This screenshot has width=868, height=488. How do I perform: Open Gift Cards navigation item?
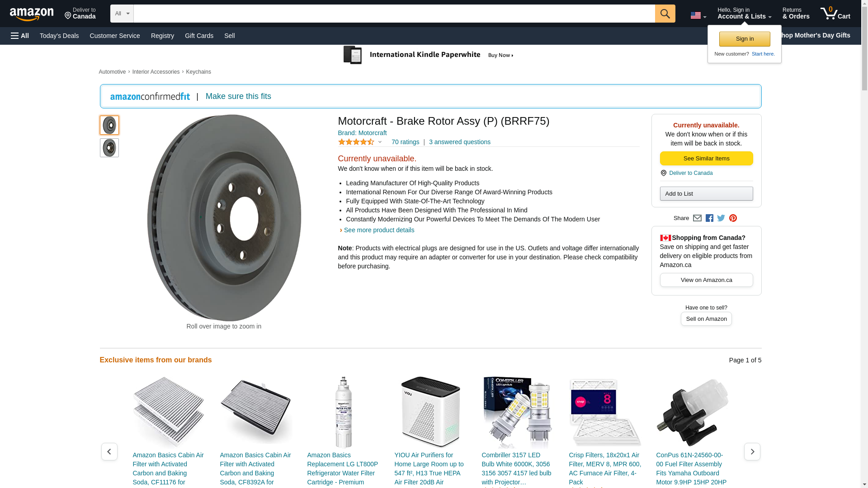click(199, 36)
